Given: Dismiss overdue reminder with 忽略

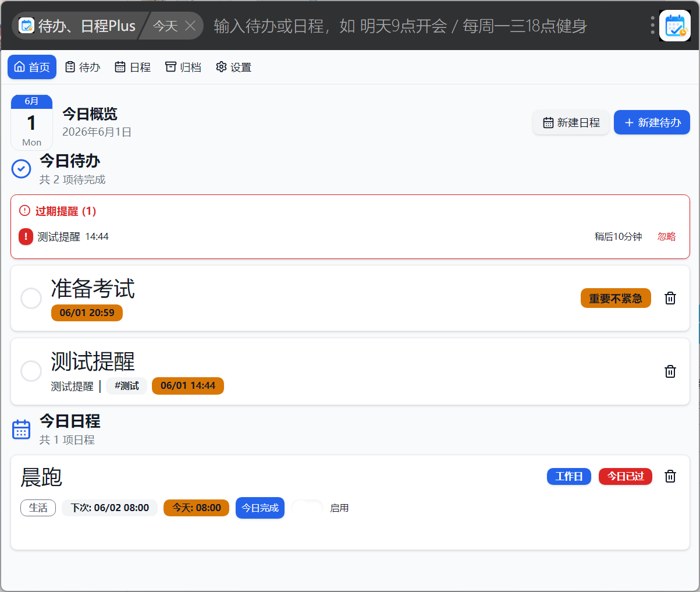Looking at the screenshot, I should [x=667, y=236].
